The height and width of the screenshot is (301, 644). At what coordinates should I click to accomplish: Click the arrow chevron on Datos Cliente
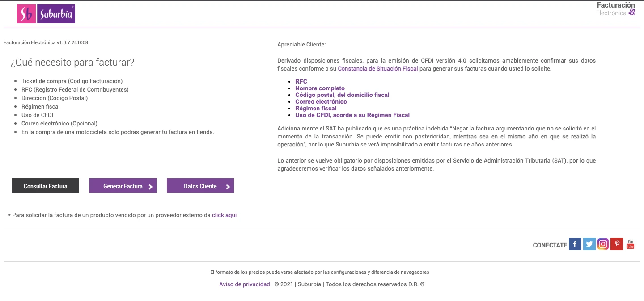228,187
